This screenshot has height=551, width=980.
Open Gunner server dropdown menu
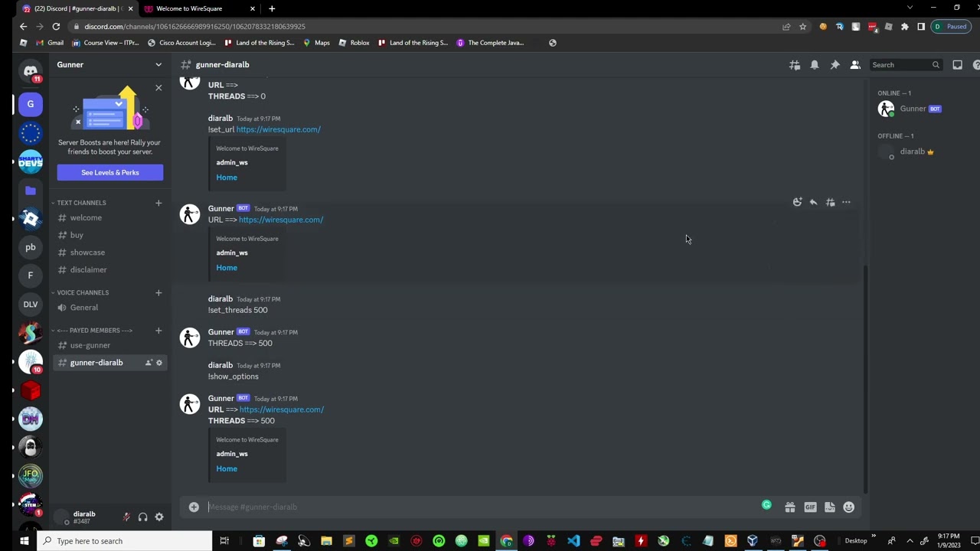click(x=109, y=65)
